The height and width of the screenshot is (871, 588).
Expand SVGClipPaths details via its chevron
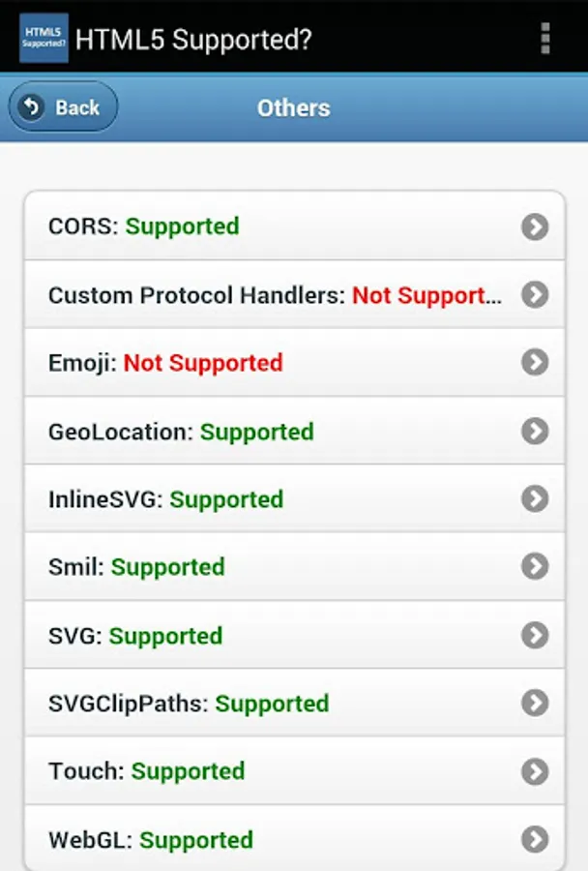click(x=535, y=703)
